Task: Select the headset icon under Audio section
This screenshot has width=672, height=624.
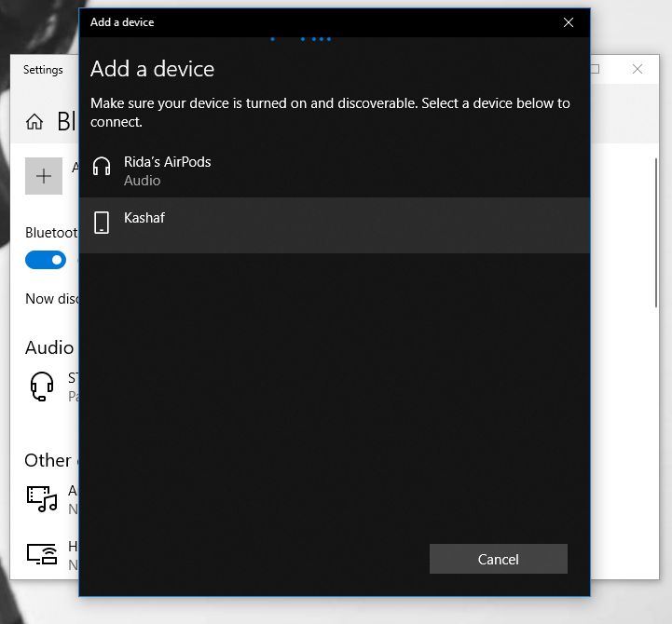Action: 42,386
